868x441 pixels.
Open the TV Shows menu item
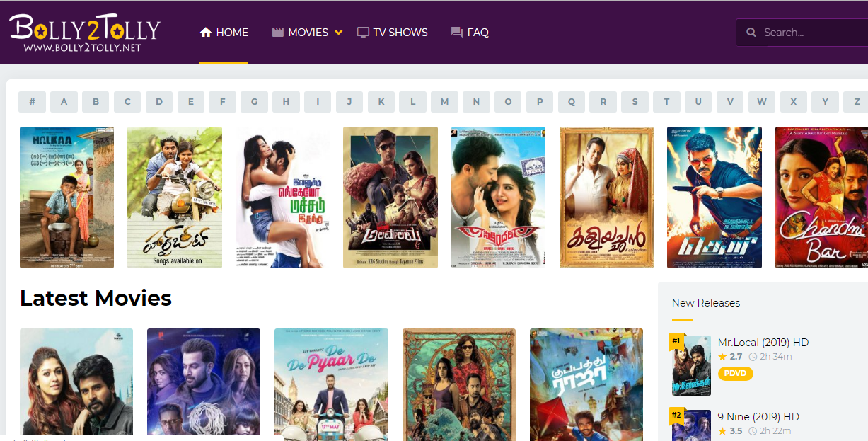tap(400, 33)
